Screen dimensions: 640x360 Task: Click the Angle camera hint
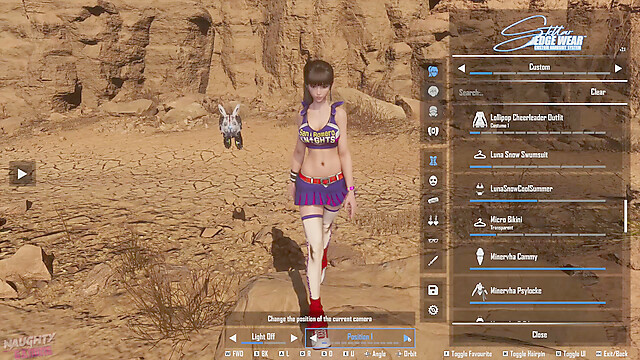pos(375,354)
